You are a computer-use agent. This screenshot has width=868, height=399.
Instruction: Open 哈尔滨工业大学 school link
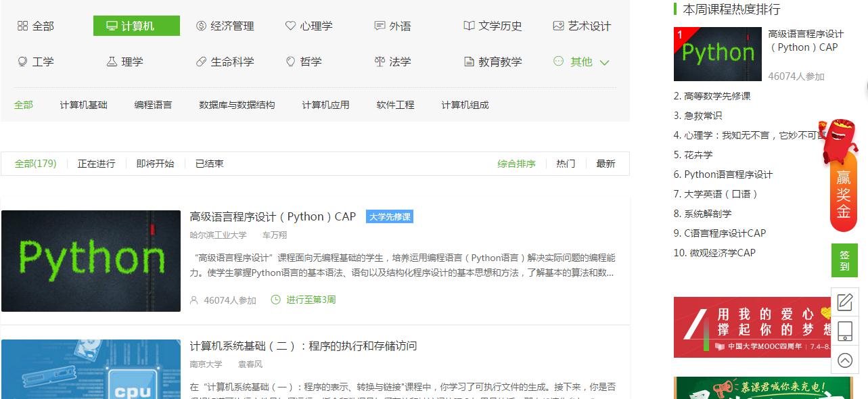click(218, 235)
